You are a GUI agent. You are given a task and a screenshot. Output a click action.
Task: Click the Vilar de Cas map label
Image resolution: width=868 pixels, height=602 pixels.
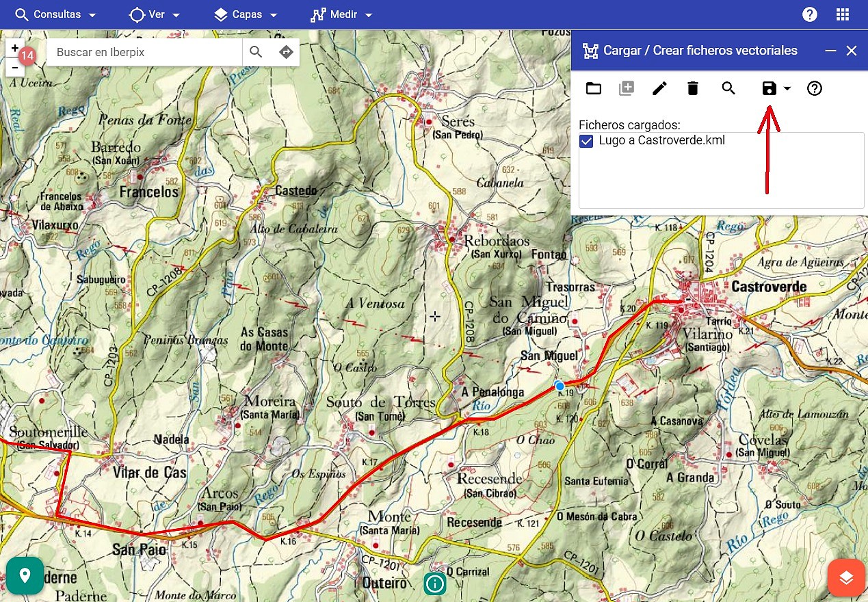pos(150,473)
